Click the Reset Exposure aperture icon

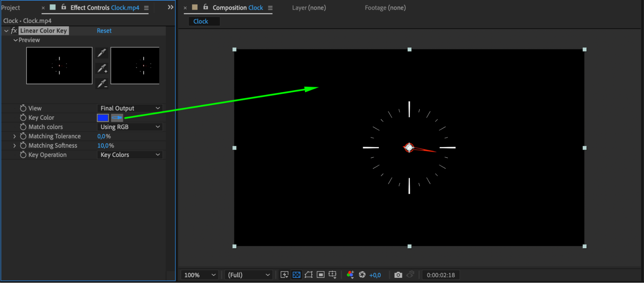point(362,275)
